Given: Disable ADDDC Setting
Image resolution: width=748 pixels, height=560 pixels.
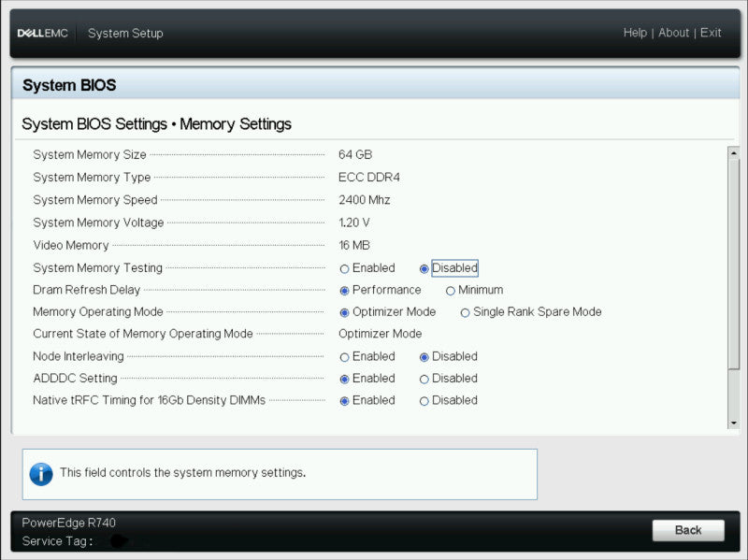Looking at the screenshot, I should pos(424,380).
